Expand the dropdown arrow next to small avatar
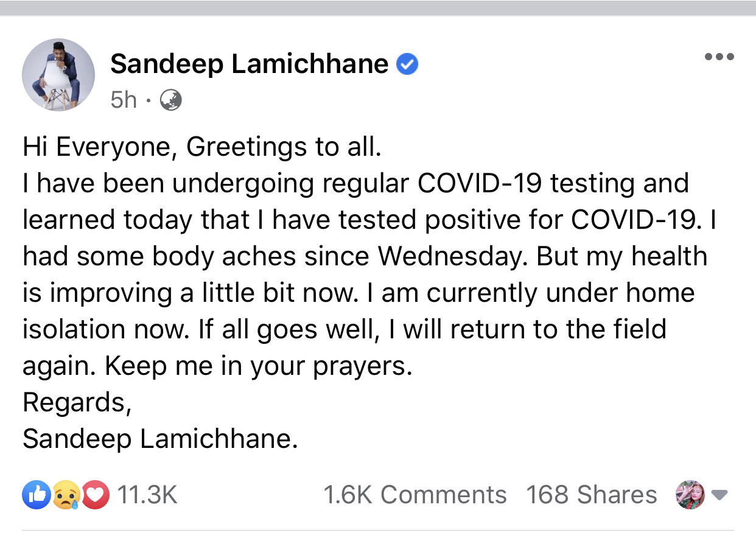Screen dimensions: 756x541 [x=719, y=495]
